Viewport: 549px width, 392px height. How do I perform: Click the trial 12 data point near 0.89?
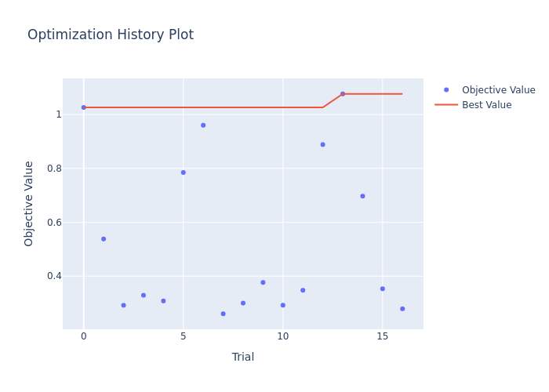[322, 145]
